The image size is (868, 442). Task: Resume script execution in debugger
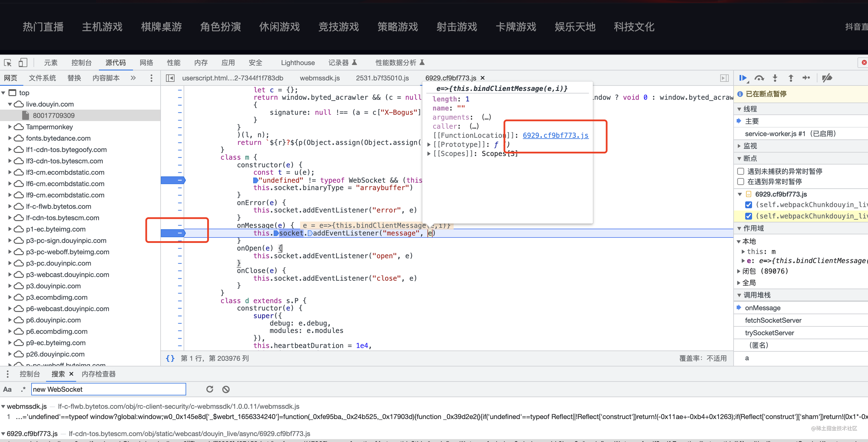pyautogui.click(x=743, y=78)
